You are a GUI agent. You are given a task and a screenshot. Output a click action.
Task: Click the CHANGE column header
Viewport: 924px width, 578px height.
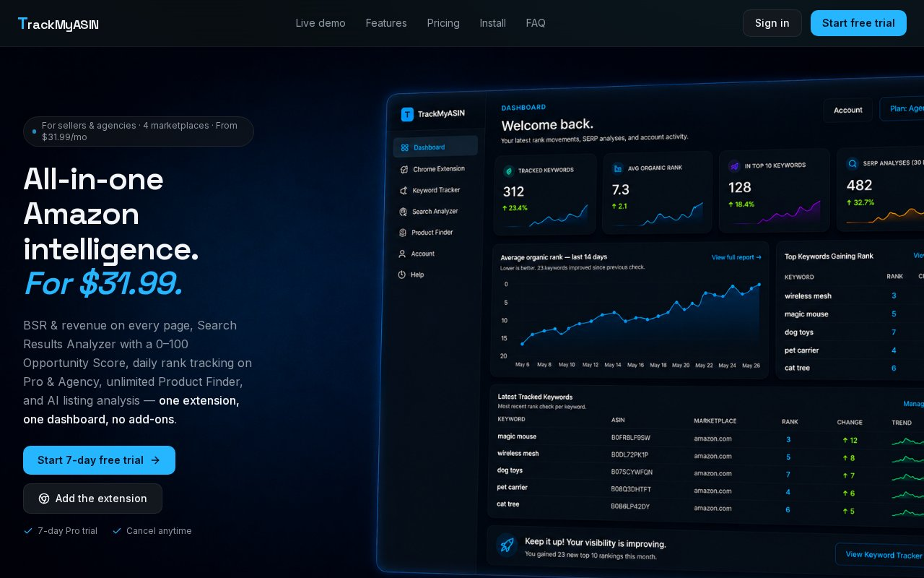(850, 423)
